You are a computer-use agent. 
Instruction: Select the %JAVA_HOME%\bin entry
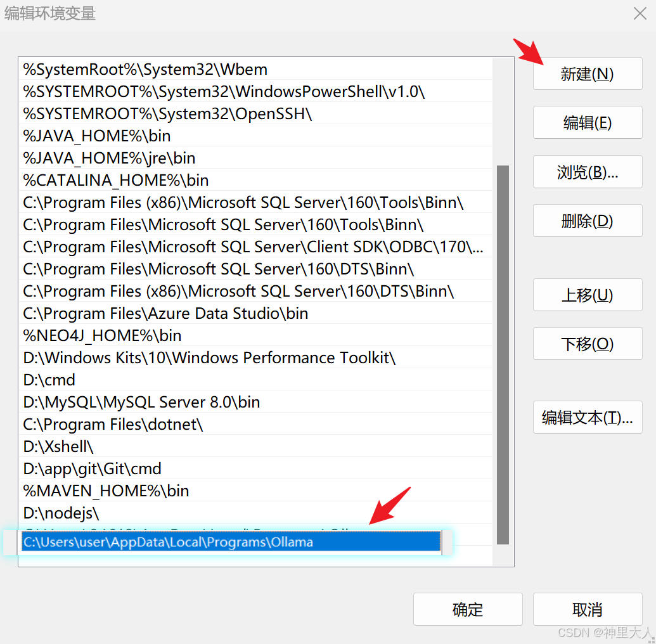(x=255, y=136)
